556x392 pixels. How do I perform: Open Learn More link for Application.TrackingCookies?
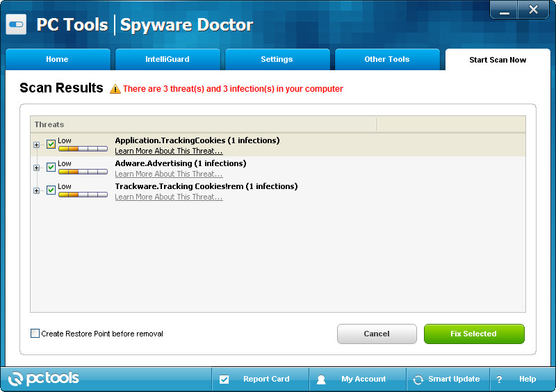(x=169, y=151)
